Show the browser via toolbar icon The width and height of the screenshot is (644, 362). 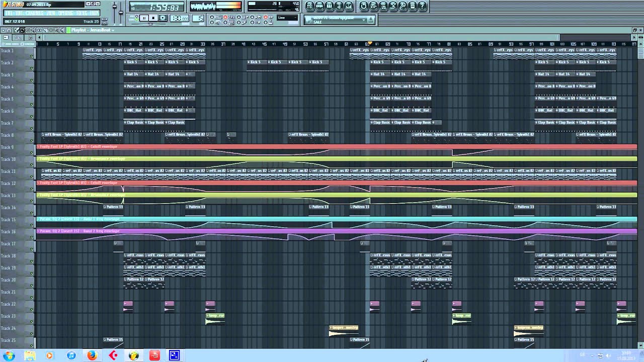tap(339, 6)
